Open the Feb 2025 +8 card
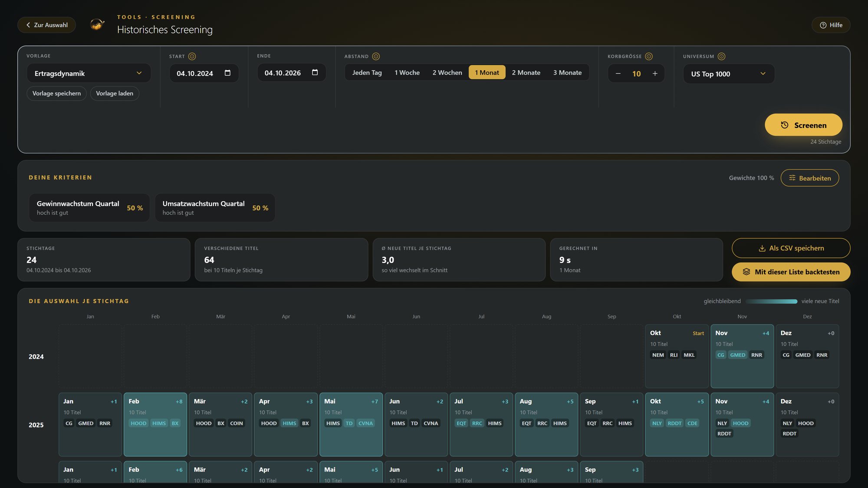The height and width of the screenshot is (488, 868). point(155,424)
